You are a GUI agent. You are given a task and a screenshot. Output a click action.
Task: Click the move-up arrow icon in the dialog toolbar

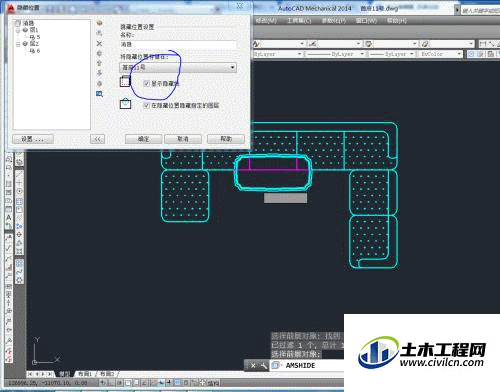click(99, 63)
